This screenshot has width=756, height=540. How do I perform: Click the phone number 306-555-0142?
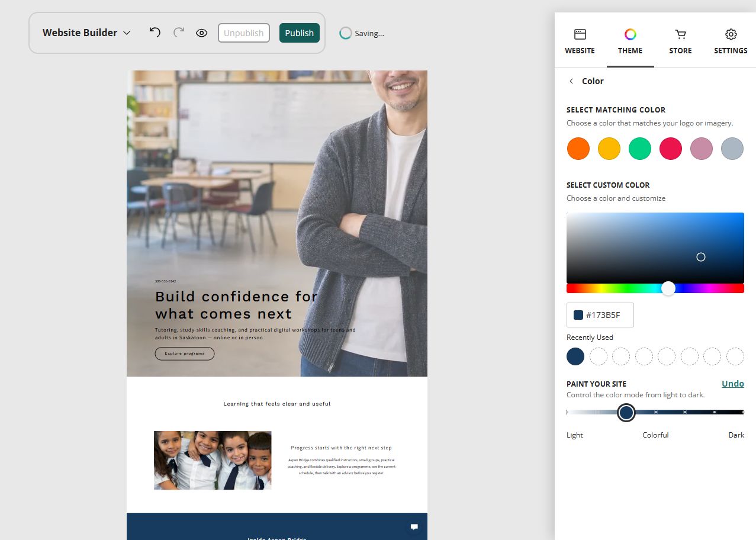click(165, 281)
